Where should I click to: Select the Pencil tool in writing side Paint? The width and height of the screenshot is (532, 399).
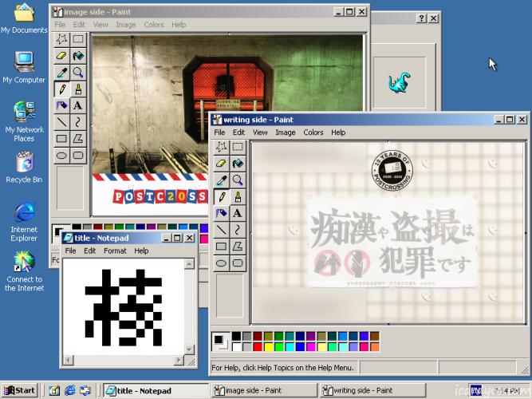point(221,197)
